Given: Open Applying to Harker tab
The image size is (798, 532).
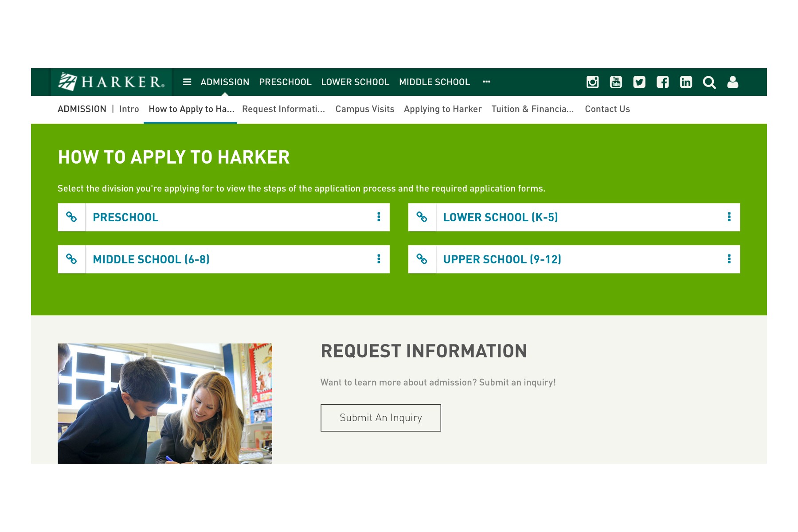Looking at the screenshot, I should [443, 109].
